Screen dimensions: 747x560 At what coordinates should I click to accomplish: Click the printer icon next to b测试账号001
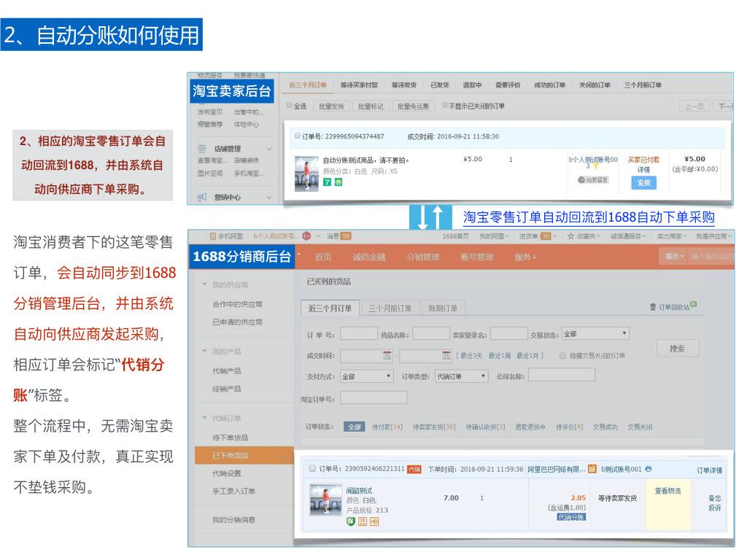tap(649, 469)
